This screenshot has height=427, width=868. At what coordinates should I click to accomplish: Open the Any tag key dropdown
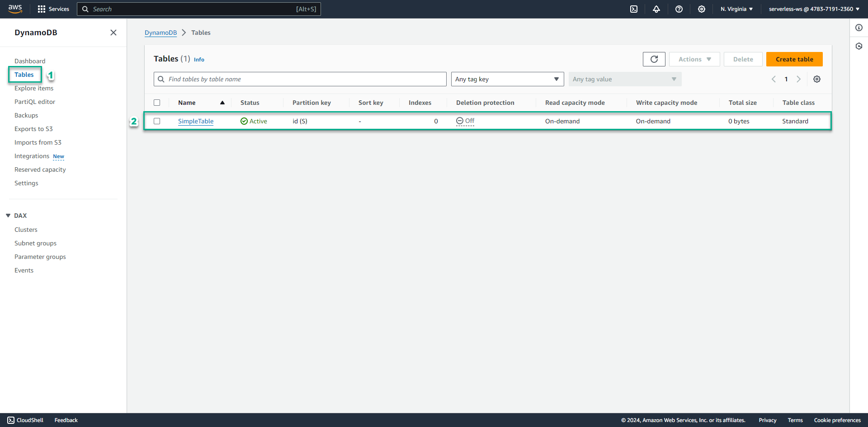[508, 79]
